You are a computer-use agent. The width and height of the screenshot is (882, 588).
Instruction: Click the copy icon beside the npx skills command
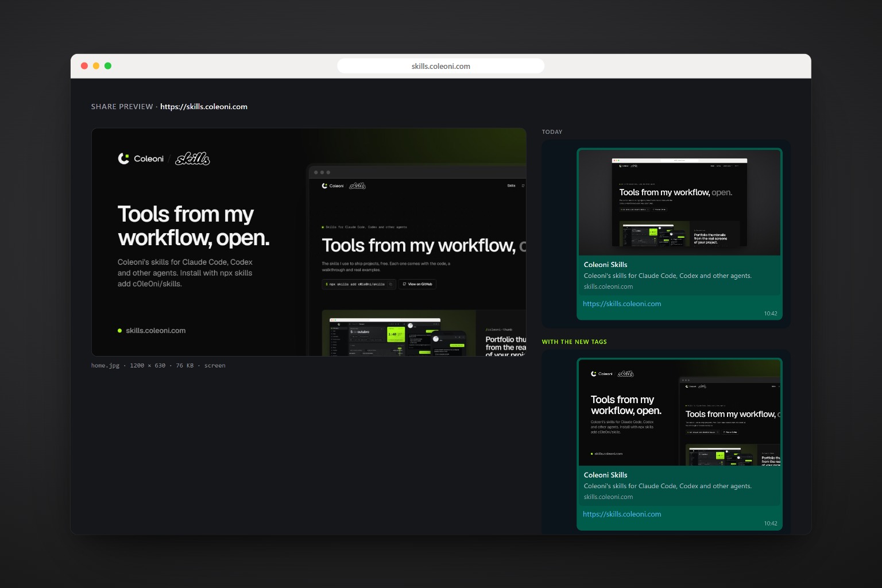click(x=390, y=284)
